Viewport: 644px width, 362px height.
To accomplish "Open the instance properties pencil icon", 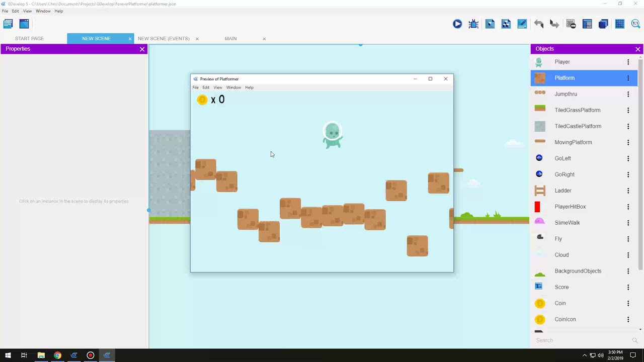I will 522,24.
